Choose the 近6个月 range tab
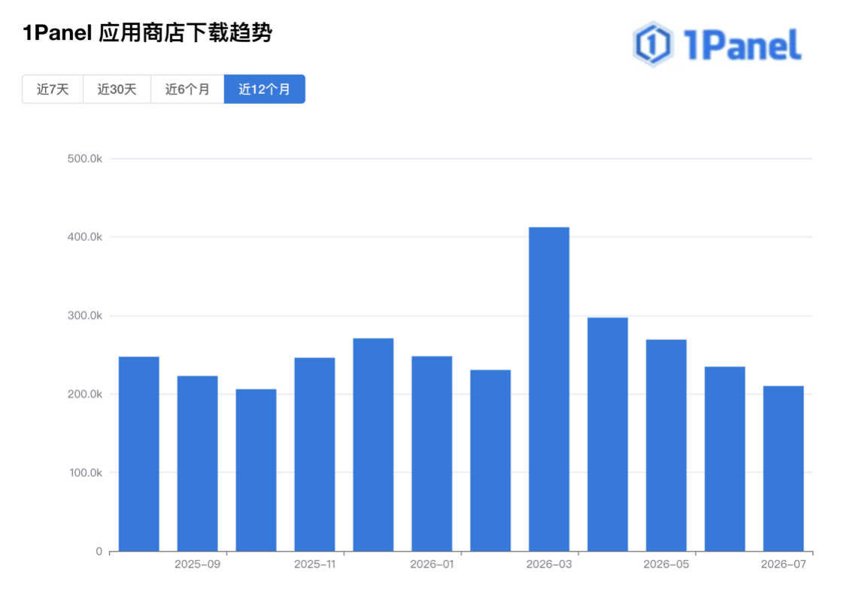The height and width of the screenshot is (596, 868). pos(187,90)
